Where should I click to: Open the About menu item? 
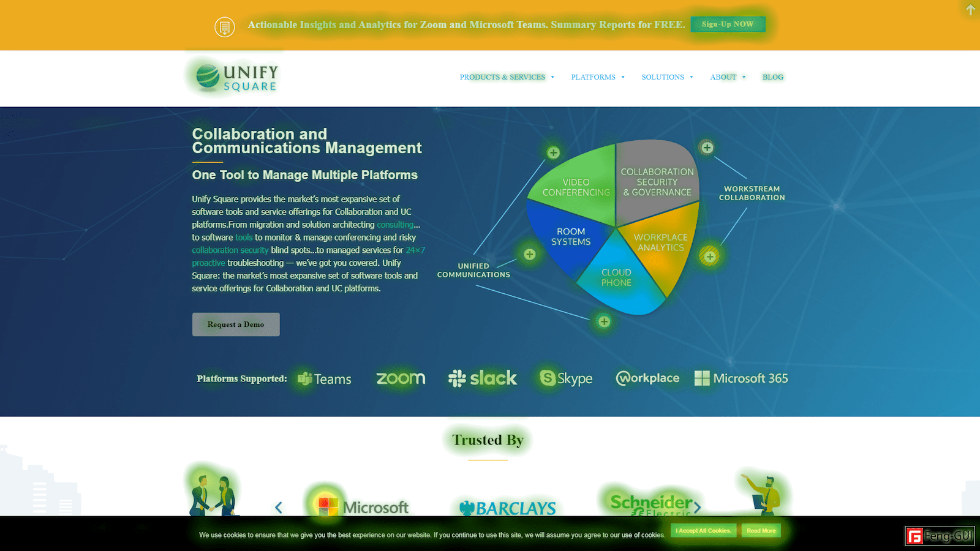tap(723, 77)
